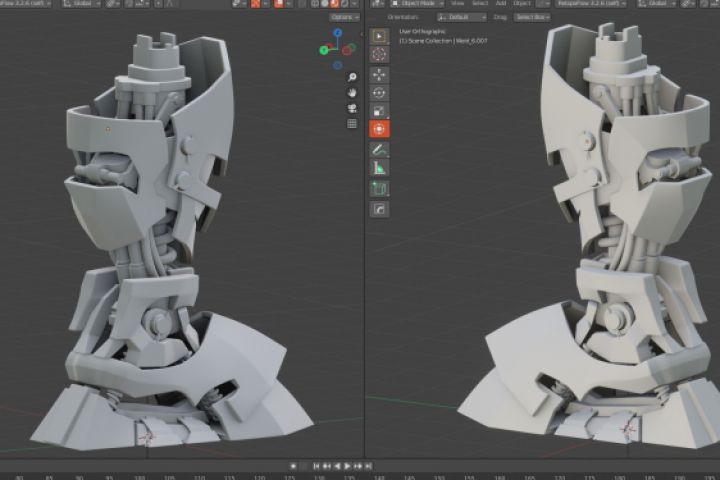Select material preview shading in left viewport
720x480 pixels.
click(334, 4)
